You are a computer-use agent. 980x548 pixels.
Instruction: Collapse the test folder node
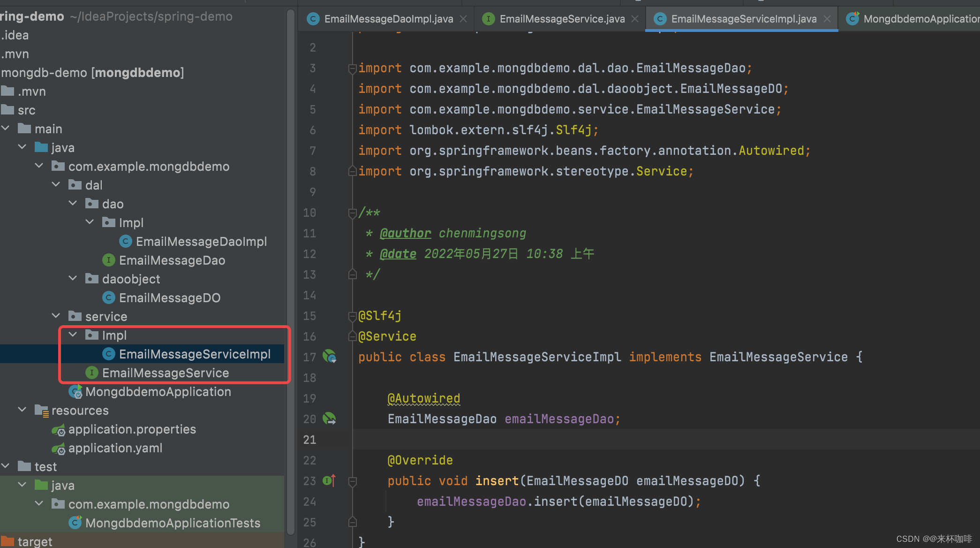coord(6,466)
